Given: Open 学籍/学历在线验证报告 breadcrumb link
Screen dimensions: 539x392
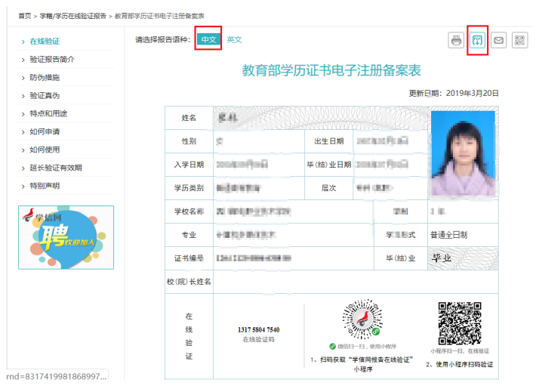Looking at the screenshot, I should [x=73, y=16].
